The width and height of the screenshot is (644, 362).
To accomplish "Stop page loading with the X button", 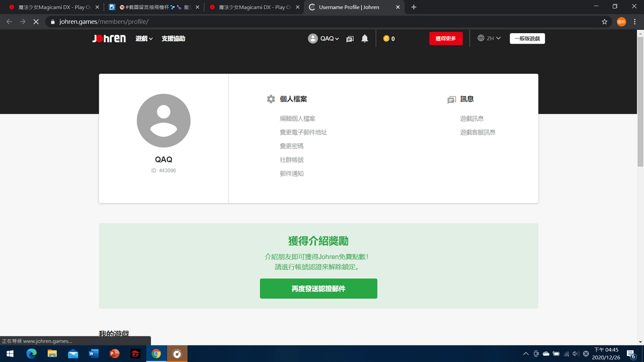I will (x=37, y=22).
